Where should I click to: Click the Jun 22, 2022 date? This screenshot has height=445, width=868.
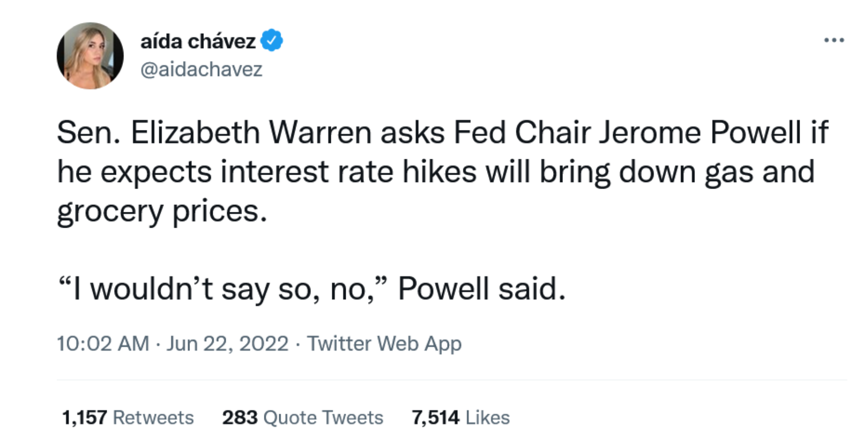(x=227, y=343)
